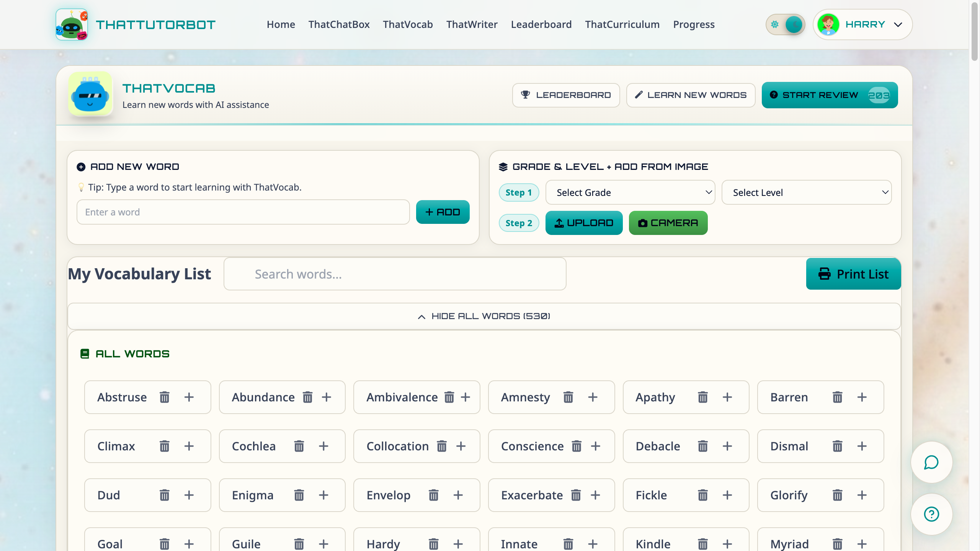This screenshot has width=980, height=551.
Task: Select the word Myriad
Action: tap(790, 544)
